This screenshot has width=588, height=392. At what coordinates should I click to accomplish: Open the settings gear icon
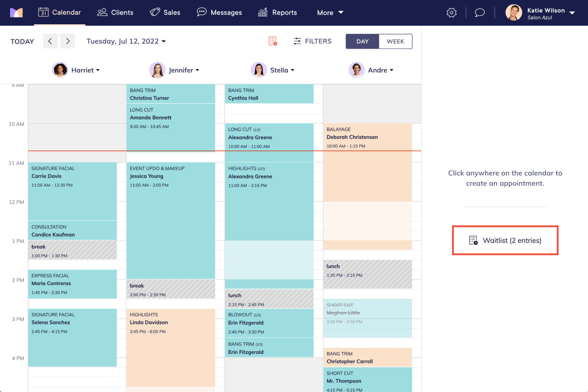(452, 12)
